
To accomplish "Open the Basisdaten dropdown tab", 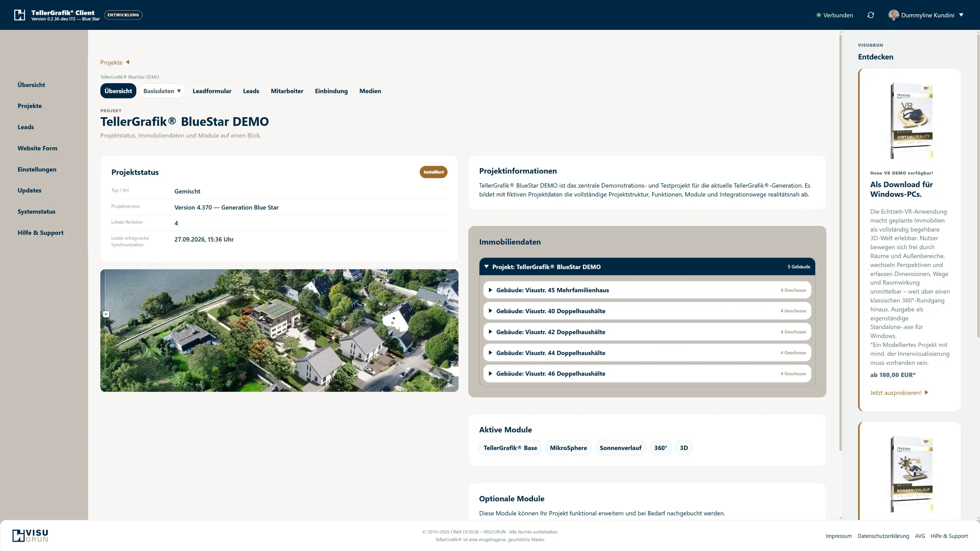I will pos(162,91).
